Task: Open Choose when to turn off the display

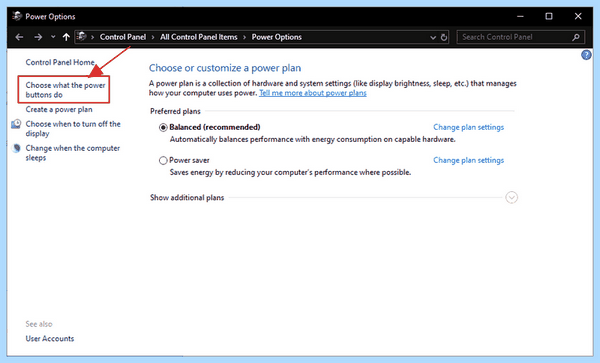Action: pos(73,129)
